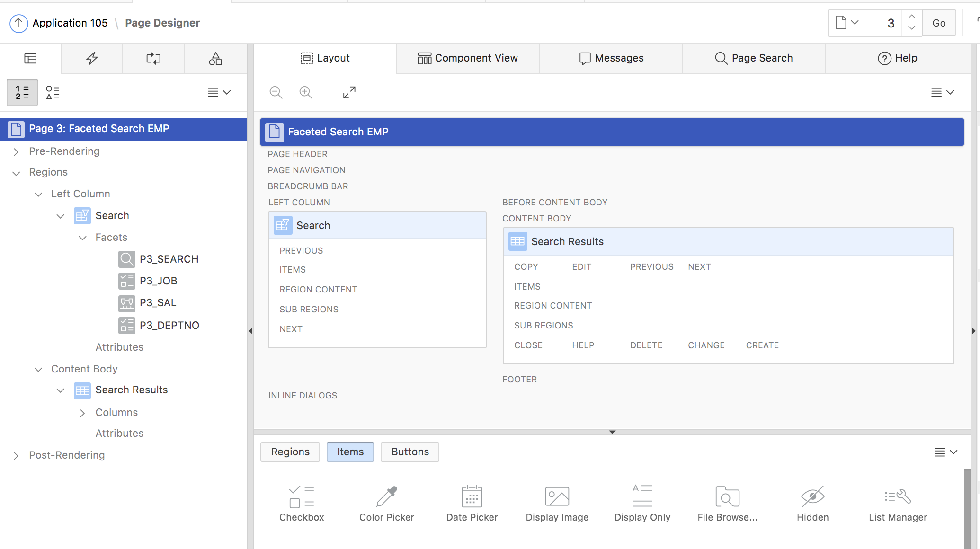Switch gallery to Buttons

(410, 452)
